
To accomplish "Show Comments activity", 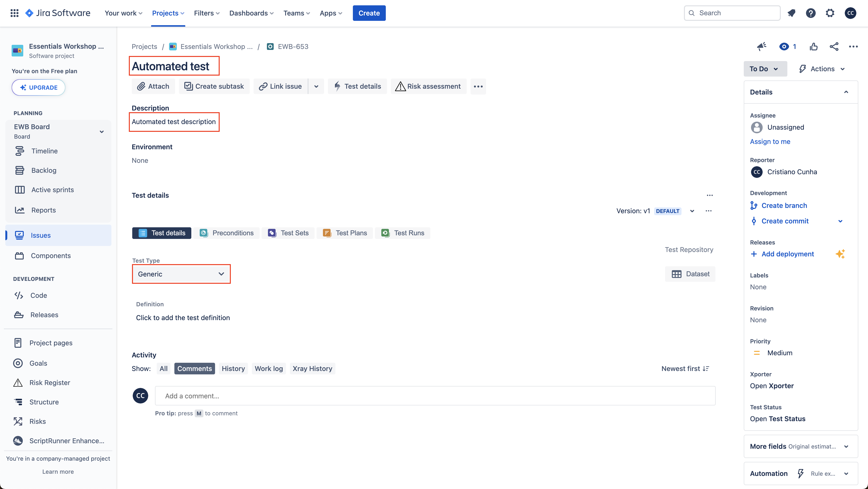I will pyautogui.click(x=194, y=369).
